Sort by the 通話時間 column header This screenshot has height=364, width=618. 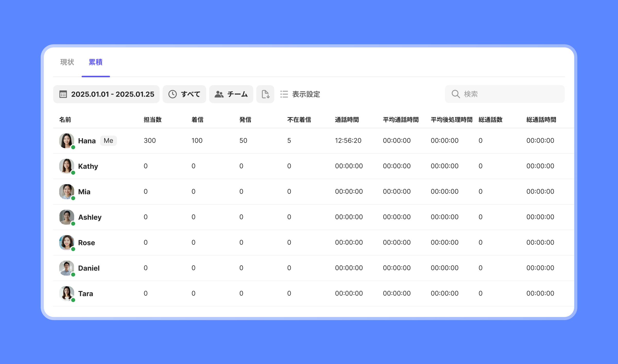coord(347,120)
